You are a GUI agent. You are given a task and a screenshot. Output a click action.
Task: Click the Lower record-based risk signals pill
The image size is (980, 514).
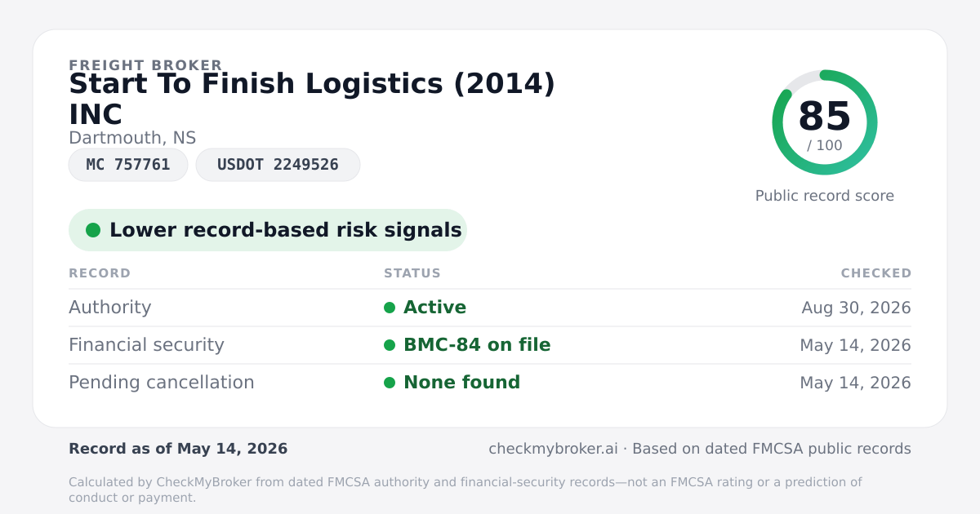[x=268, y=230]
